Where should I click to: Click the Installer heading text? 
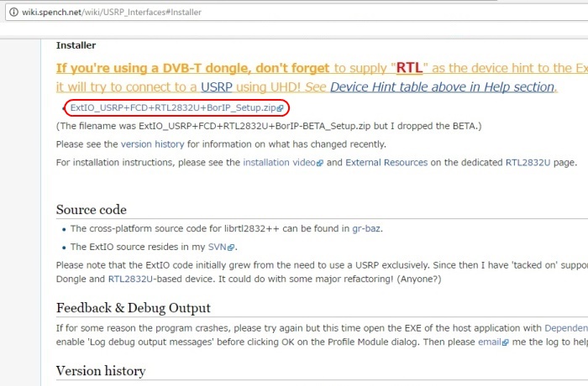point(76,45)
